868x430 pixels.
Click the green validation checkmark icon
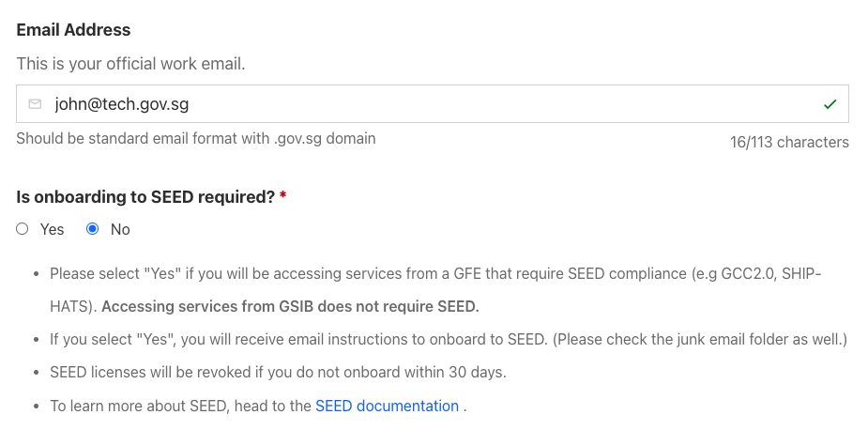tap(830, 104)
